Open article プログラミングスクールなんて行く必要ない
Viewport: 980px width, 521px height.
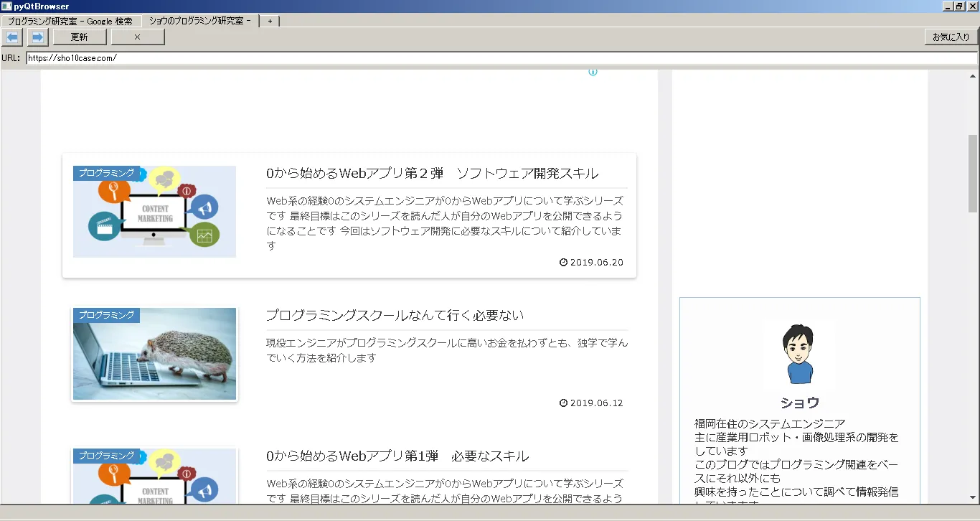[x=395, y=316]
